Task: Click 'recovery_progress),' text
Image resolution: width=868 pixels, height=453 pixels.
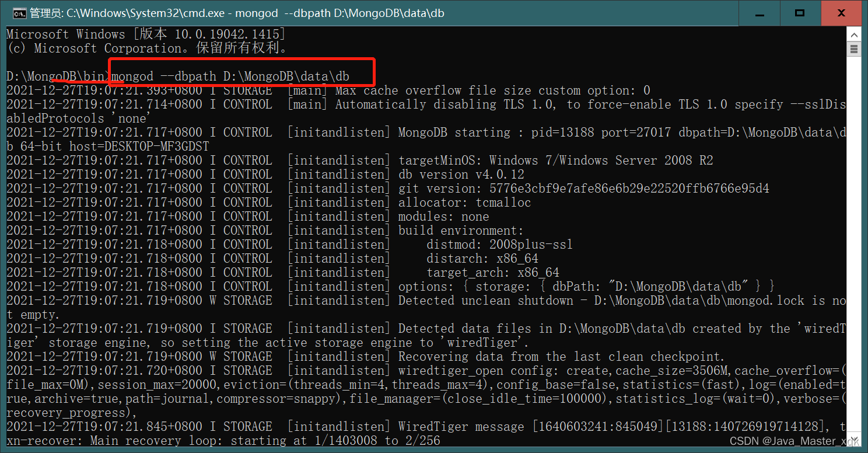Action: (72, 413)
